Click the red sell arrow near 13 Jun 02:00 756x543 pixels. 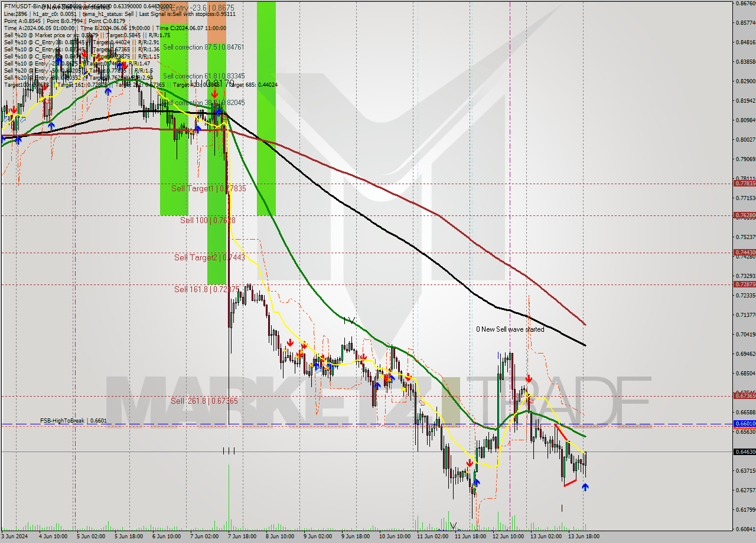529,378
